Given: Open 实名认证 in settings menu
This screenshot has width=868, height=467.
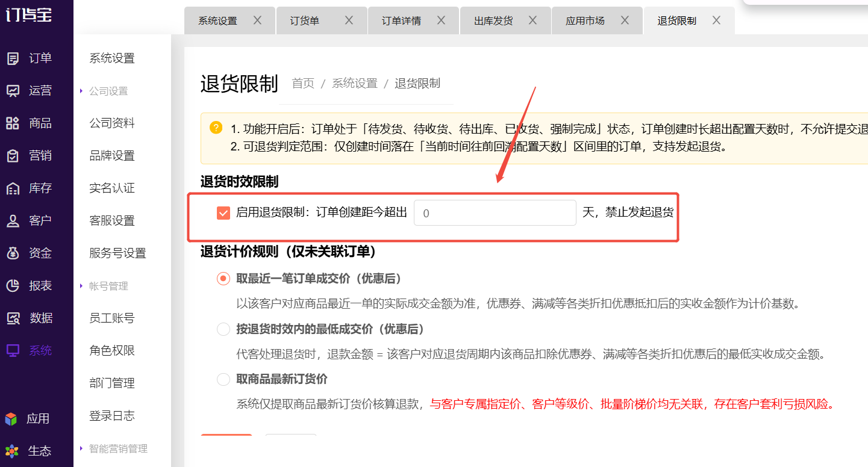Looking at the screenshot, I should click(112, 188).
